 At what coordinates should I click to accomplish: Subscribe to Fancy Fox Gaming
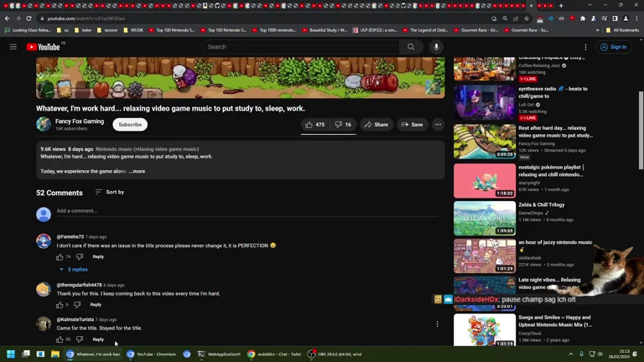[x=130, y=125]
